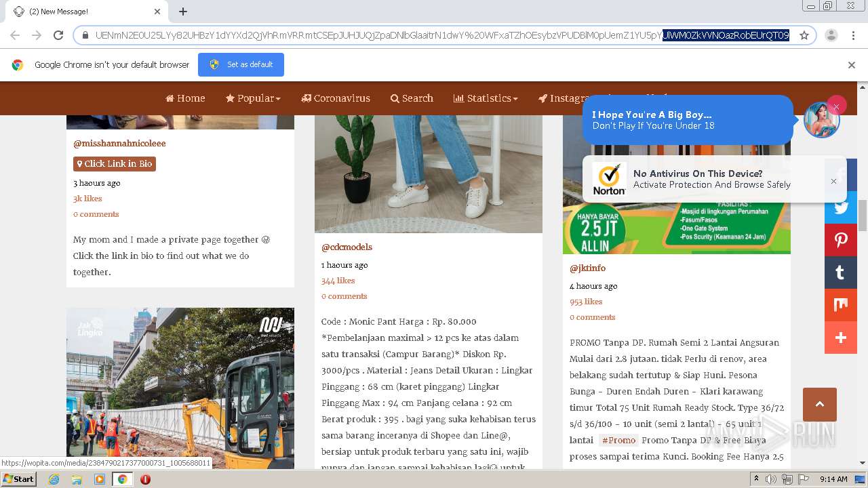Launch Internet Explorer from the taskbar
Viewport: 868px width, 488px height.
tap(54, 479)
